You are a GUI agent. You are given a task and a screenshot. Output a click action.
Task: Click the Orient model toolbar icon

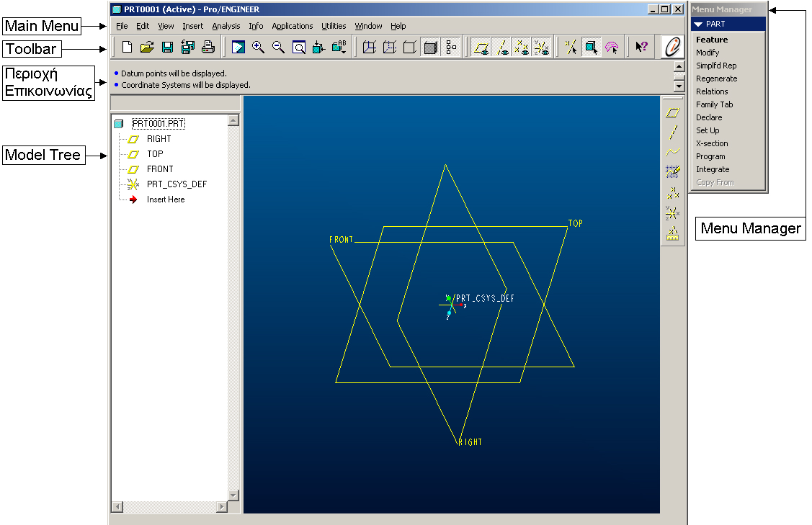[318, 47]
